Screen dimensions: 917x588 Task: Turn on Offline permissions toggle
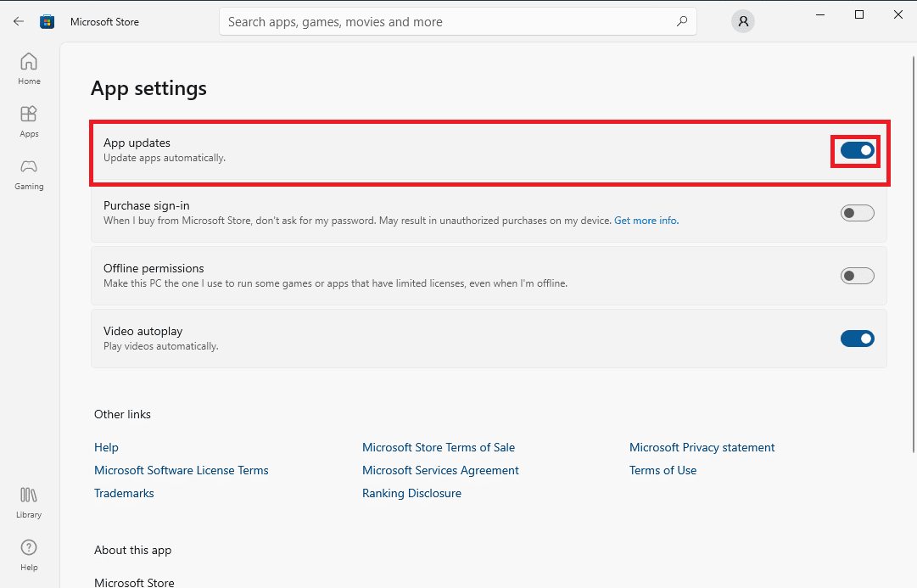click(858, 276)
